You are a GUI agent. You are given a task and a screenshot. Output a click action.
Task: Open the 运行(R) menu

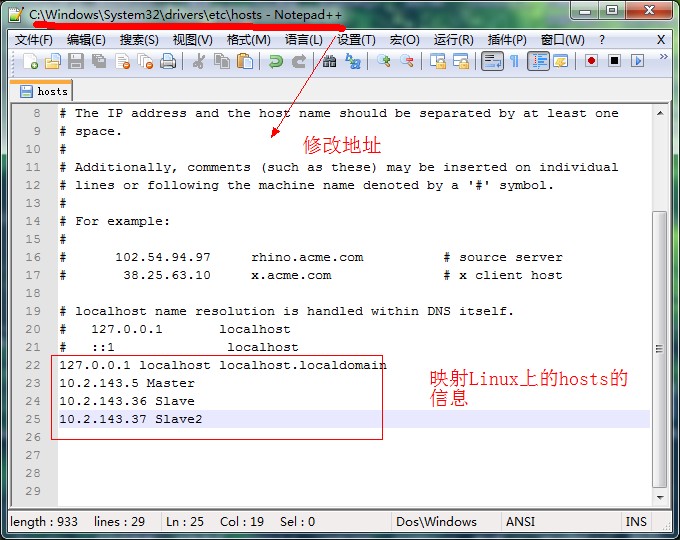(453, 40)
